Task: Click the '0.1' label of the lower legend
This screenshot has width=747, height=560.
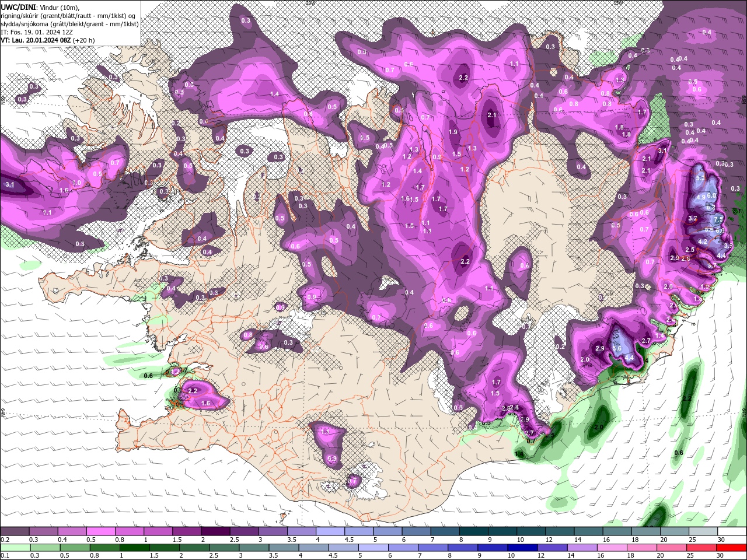Action: click(5, 555)
